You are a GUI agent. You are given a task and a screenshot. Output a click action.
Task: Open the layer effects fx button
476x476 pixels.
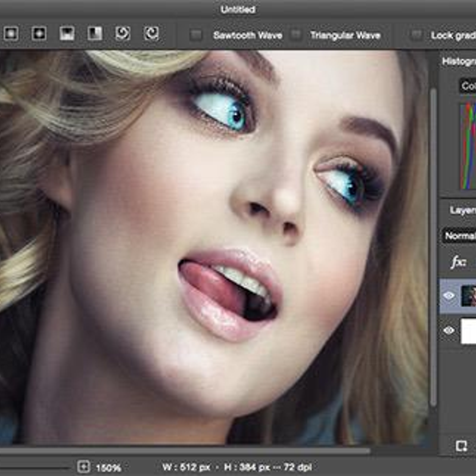(458, 262)
